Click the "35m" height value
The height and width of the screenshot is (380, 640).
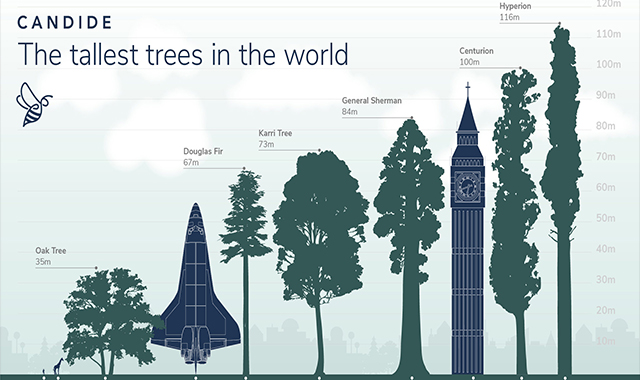coord(43,262)
